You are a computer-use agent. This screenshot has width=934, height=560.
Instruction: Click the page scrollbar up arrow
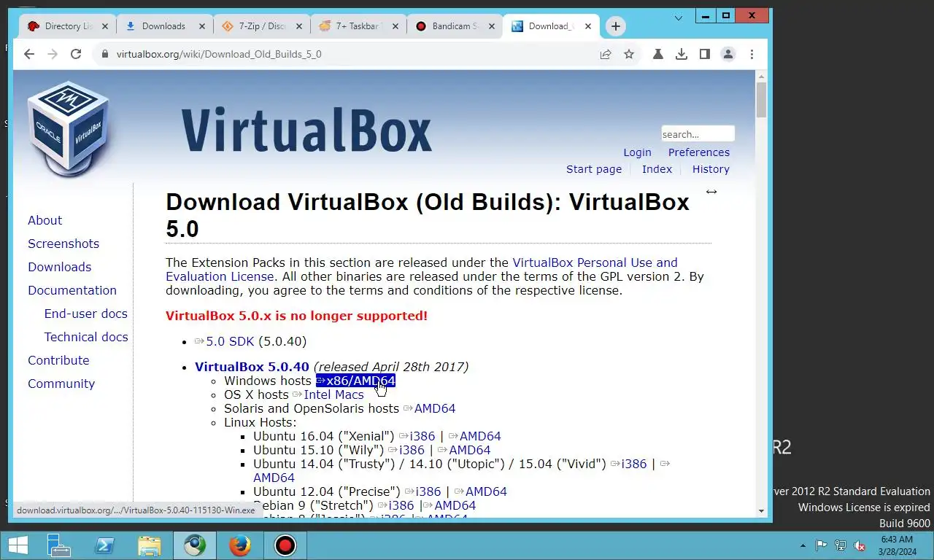point(762,76)
